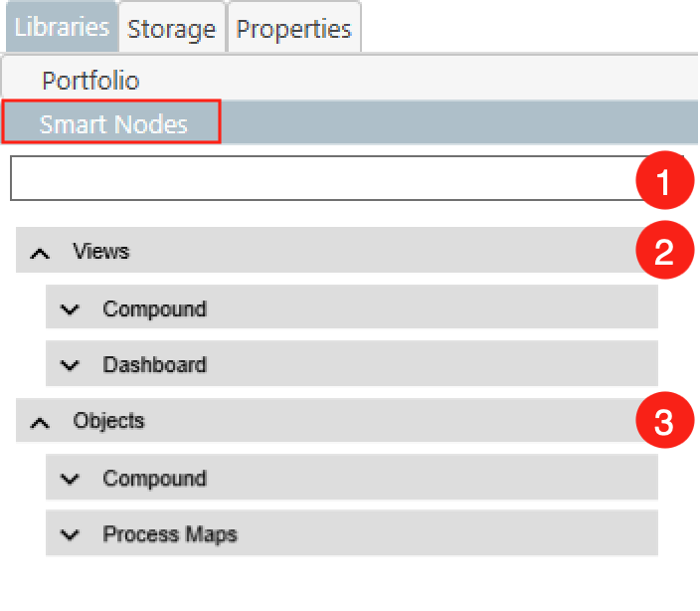This screenshot has width=700, height=611.
Task: Select the Compound label under Objects
Action: 154,478
